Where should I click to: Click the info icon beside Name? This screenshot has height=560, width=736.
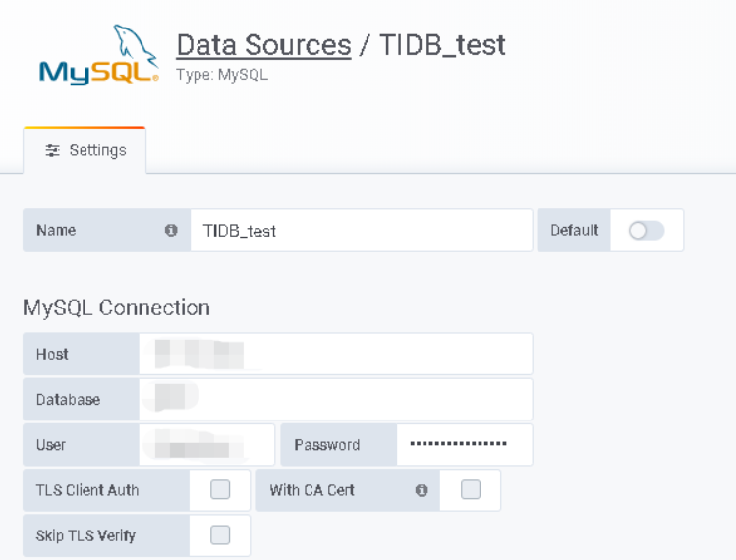pos(171,230)
